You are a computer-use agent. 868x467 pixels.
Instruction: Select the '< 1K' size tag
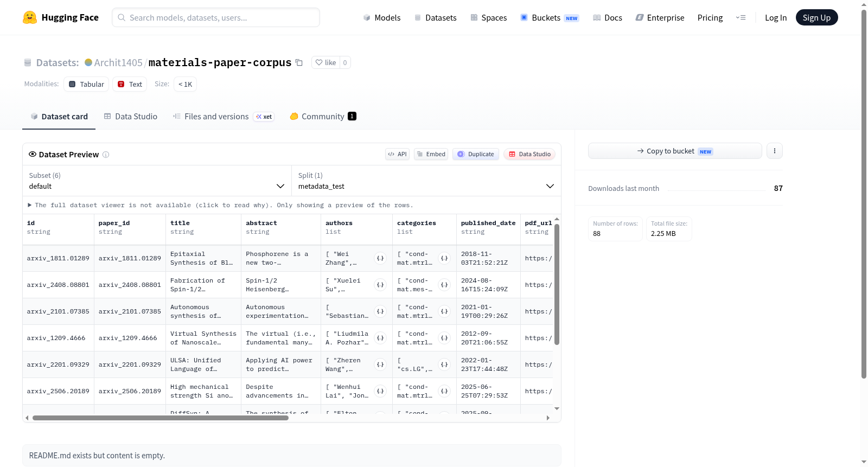[x=185, y=84]
